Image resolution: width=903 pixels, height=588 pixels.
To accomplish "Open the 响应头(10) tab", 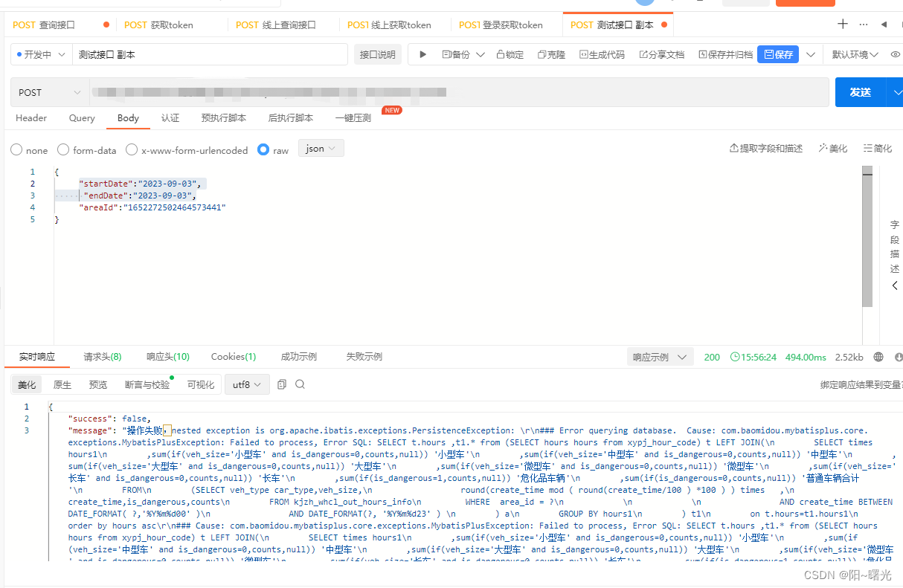I will [167, 356].
